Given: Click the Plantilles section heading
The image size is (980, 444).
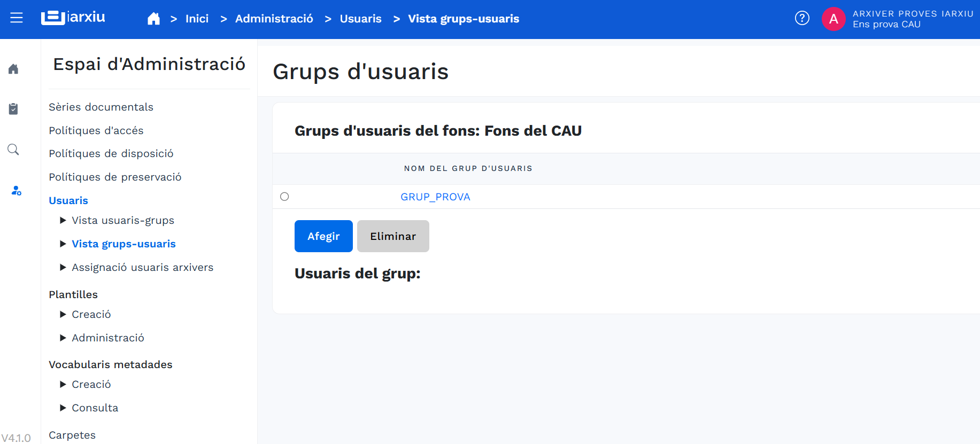Looking at the screenshot, I should coord(73,294).
